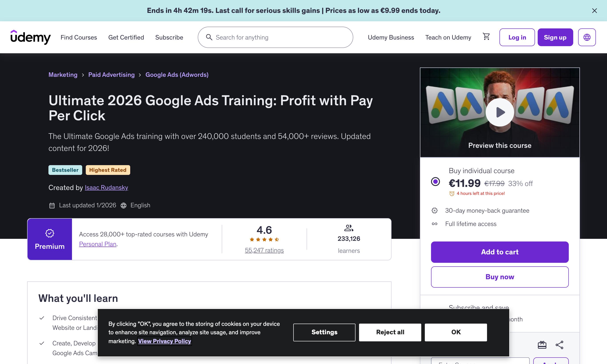The width and height of the screenshot is (607, 364).
Task: Open the View Privacy Policy link
Action: pyautogui.click(x=164, y=341)
